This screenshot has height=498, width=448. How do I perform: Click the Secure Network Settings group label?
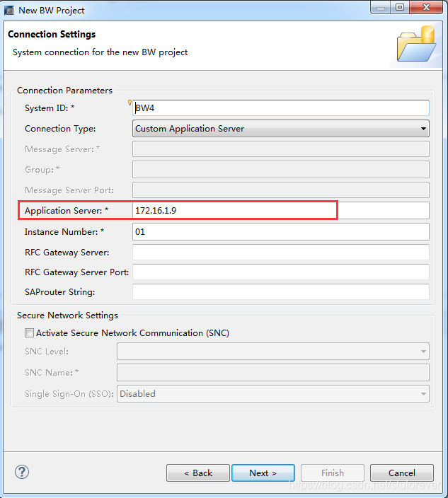(x=67, y=315)
